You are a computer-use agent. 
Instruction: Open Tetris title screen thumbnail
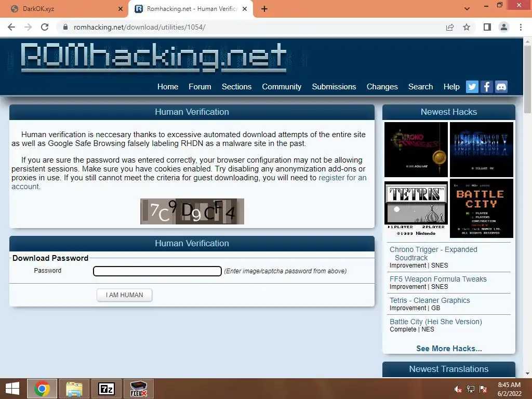point(416,209)
